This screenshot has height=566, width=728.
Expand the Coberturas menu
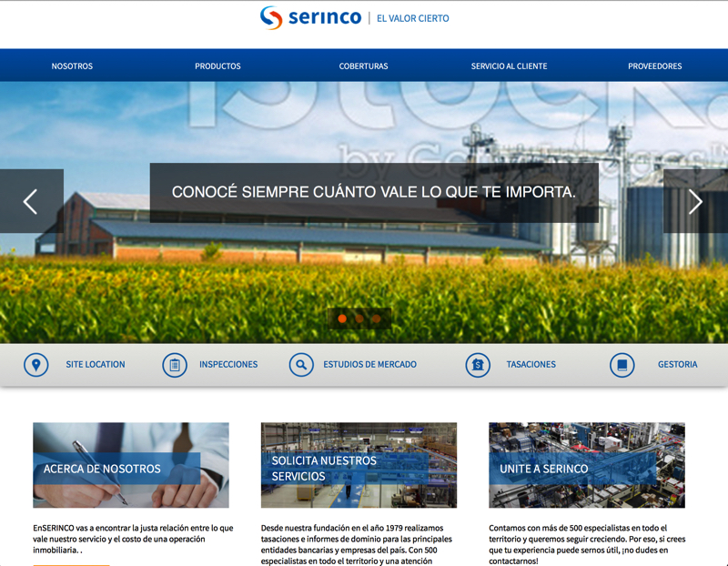coord(363,66)
